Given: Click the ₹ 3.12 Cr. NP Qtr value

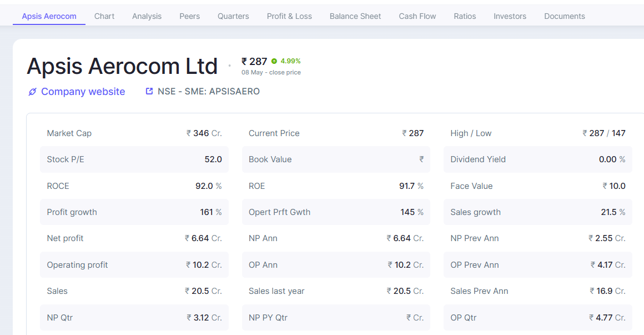Looking at the screenshot, I should tap(204, 317).
